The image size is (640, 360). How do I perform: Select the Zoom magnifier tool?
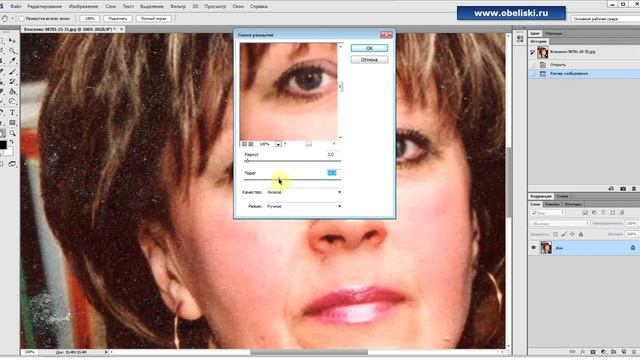12,133
